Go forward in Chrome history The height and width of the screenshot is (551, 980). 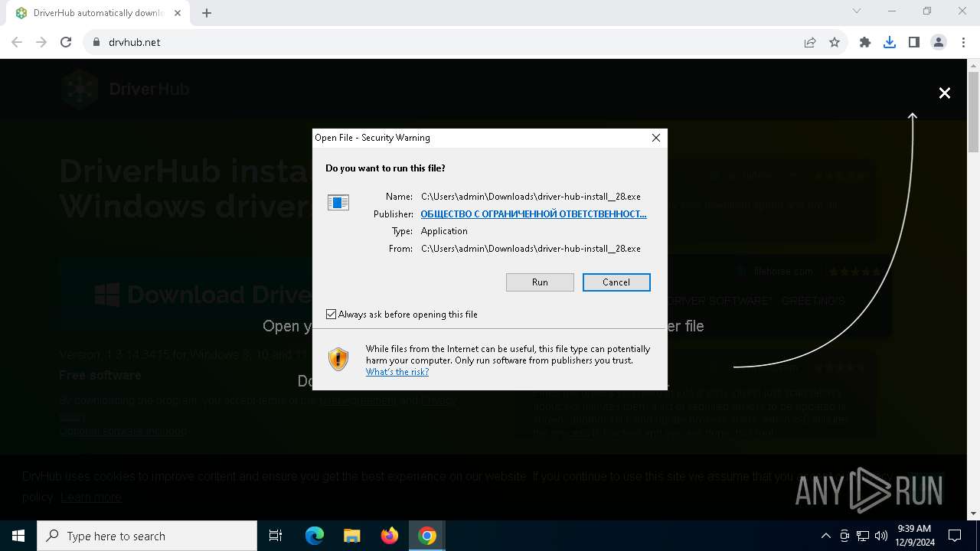coord(41,42)
